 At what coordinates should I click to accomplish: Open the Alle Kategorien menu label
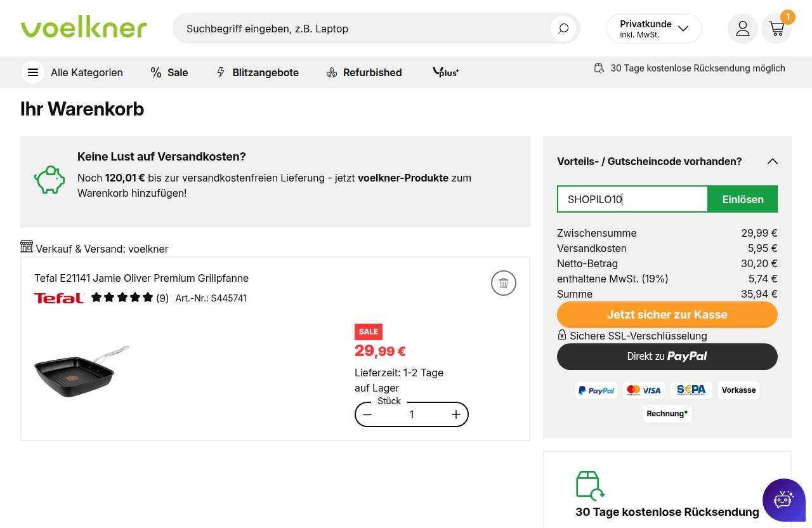[x=87, y=72]
